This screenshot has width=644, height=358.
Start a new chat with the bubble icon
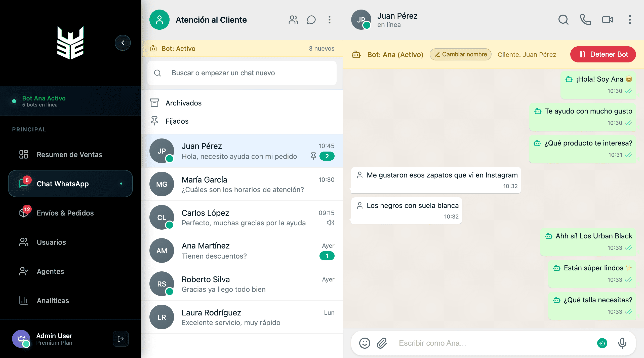[x=311, y=20]
